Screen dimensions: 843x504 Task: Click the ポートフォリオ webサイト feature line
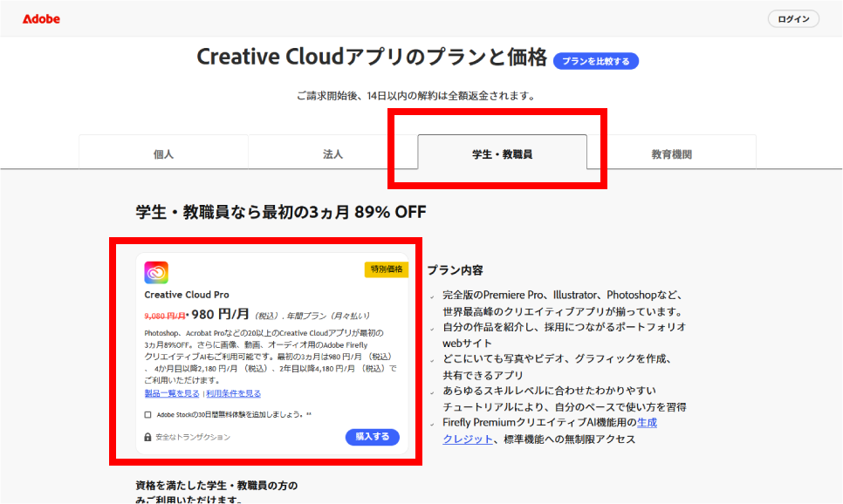click(x=565, y=335)
